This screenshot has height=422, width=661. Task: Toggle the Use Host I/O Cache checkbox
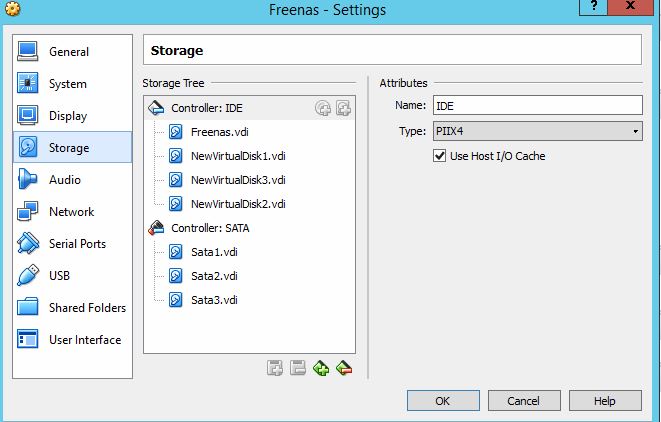tap(439, 156)
